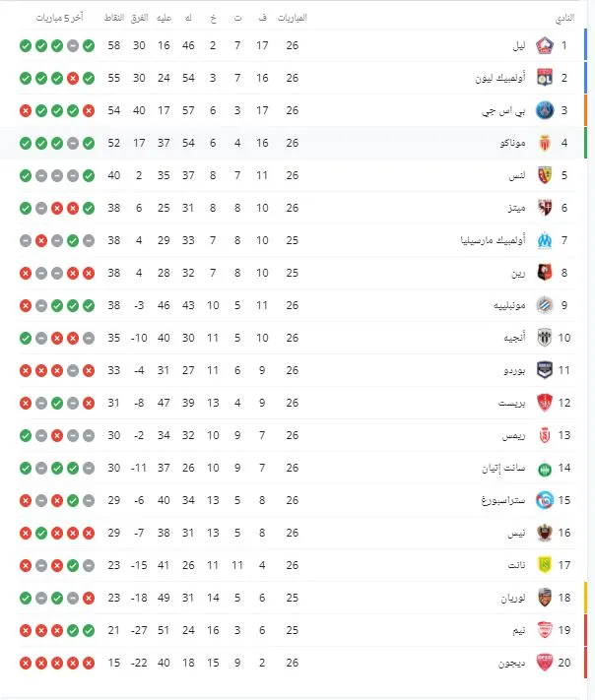Open the OGC Nice crest icon
The image size is (595, 700).
click(545, 533)
